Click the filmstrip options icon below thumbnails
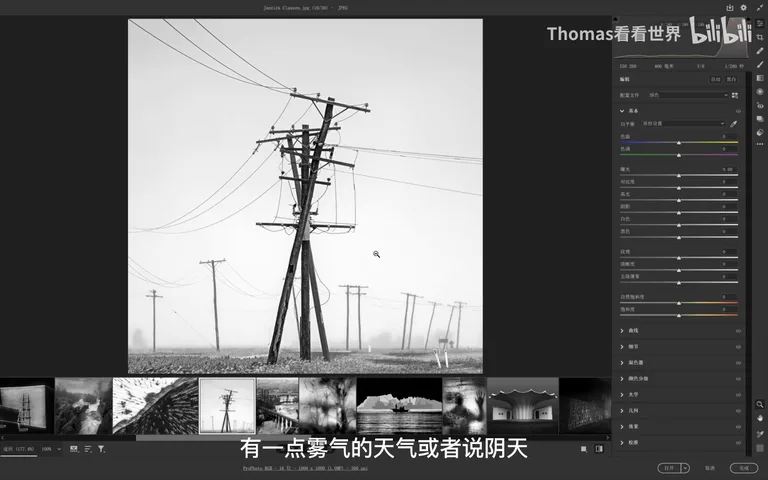768x480 pixels. coord(73,449)
